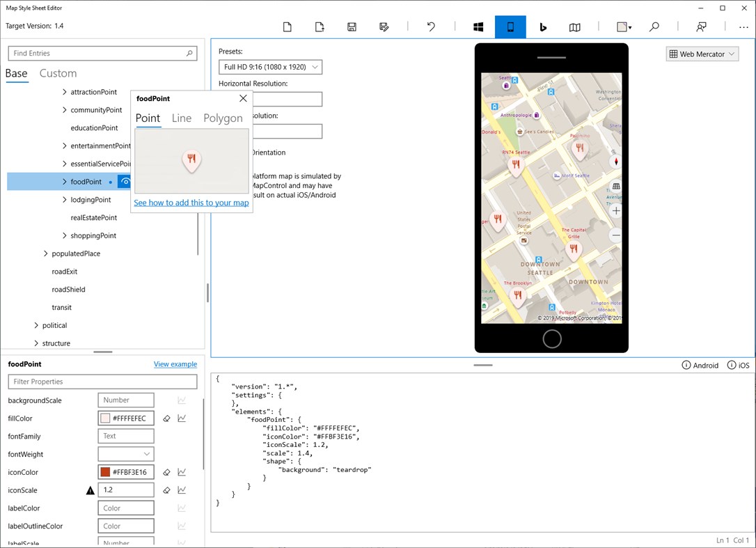Viewport: 756px width, 548px height.
Task: Click the search icon in Find Entries
Action: pos(189,53)
